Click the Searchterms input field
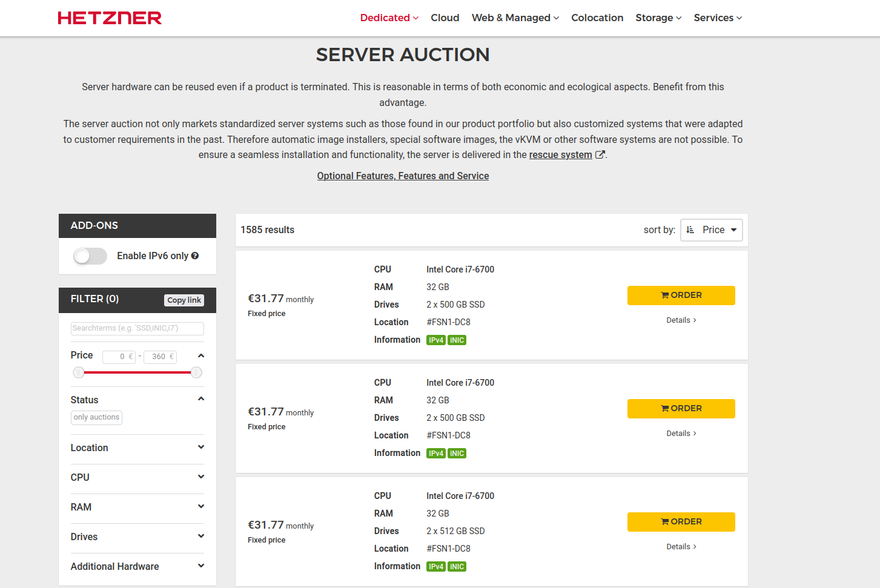The width and height of the screenshot is (880, 588). [137, 328]
